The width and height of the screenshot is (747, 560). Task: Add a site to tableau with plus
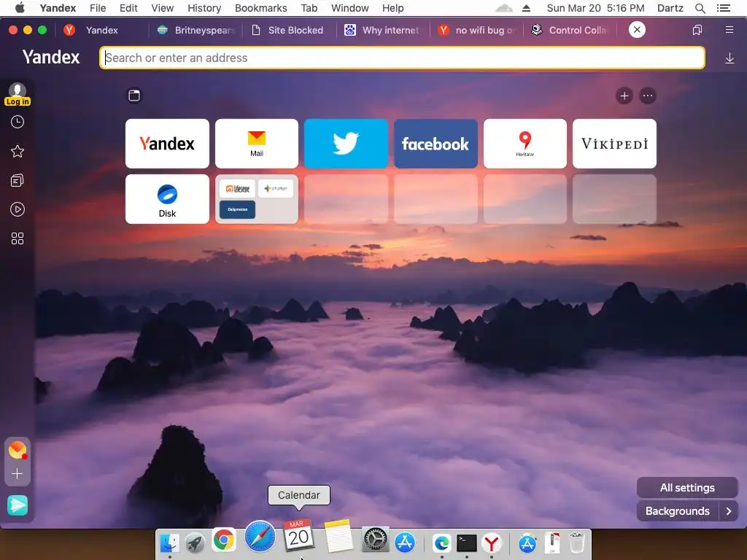624,96
